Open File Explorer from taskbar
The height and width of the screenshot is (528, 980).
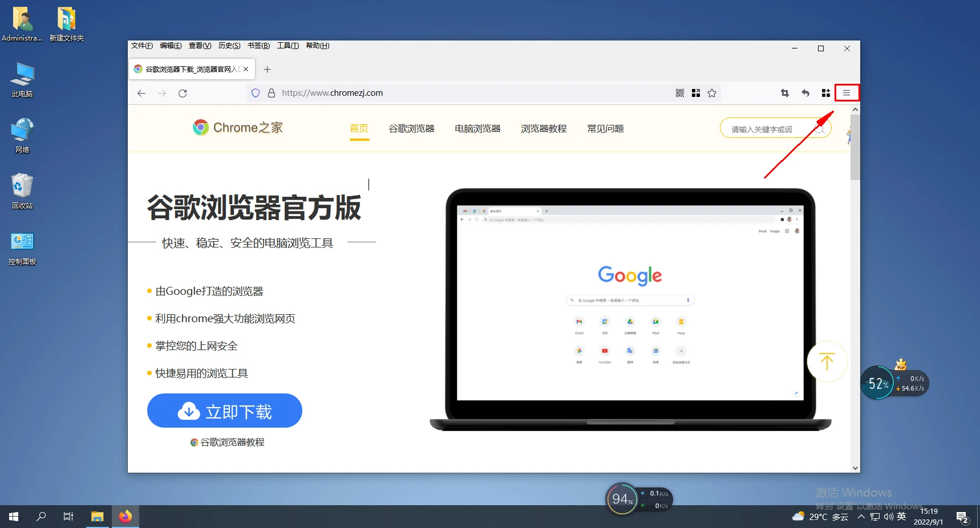point(98,517)
